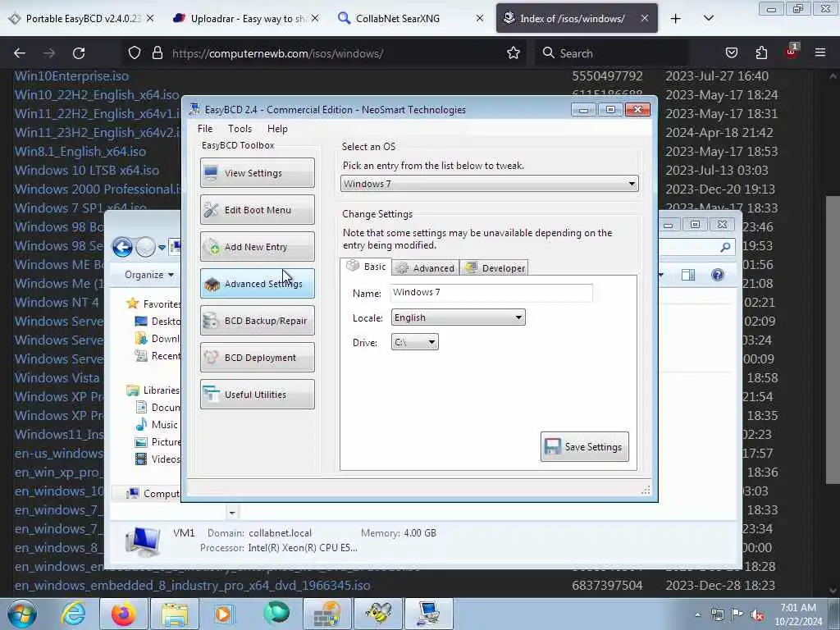840x630 pixels.
Task: Open the Edit Boot Menu section
Action: [x=257, y=210]
